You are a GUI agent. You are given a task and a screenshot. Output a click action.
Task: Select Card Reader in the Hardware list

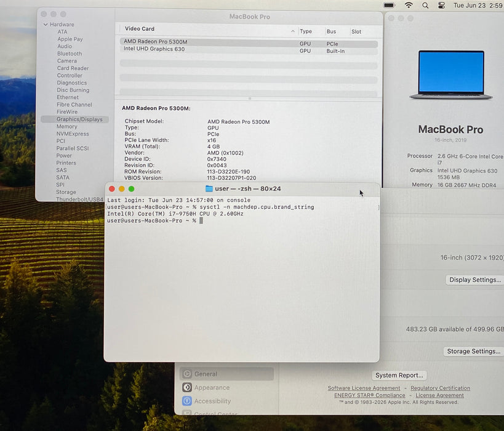coord(73,68)
